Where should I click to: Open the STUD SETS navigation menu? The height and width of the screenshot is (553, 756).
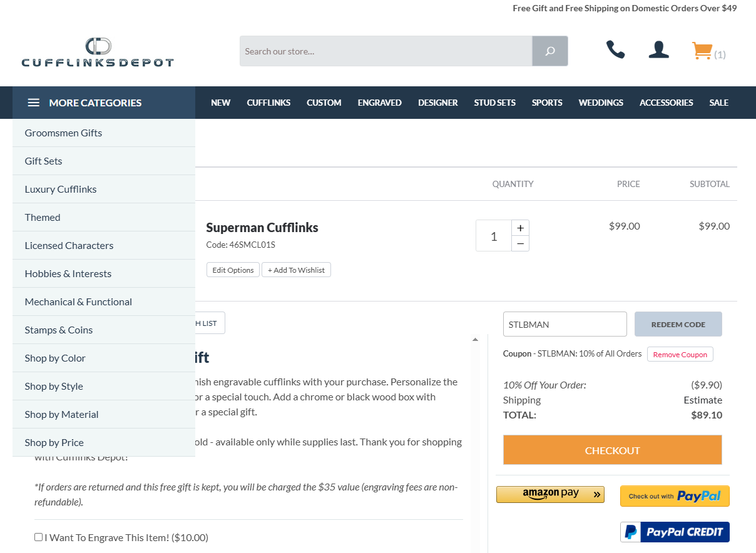495,103
